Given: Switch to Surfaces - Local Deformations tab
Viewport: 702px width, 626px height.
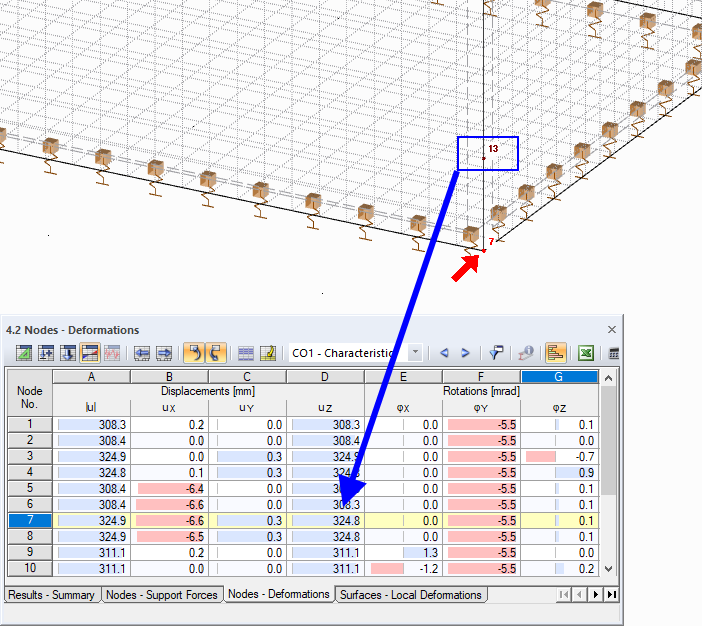Looking at the screenshot, I should (411, 595).
